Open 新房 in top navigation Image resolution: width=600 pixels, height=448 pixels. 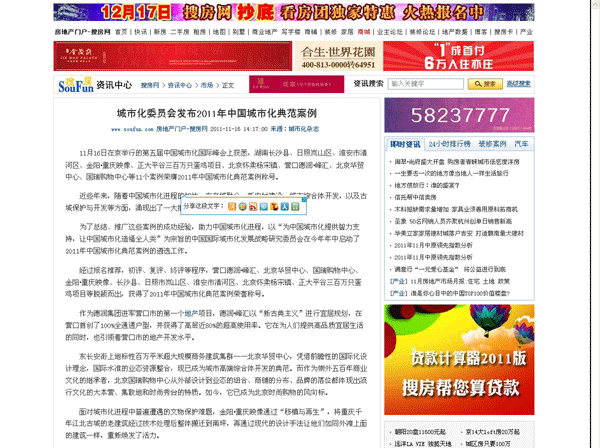click(160, 32)
